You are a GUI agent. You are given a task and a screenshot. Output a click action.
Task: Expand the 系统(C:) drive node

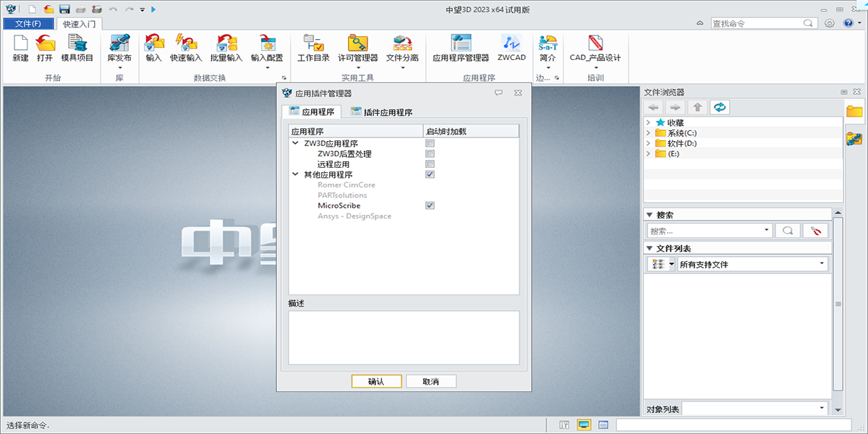pyautogui.click(x=650, y=133)
